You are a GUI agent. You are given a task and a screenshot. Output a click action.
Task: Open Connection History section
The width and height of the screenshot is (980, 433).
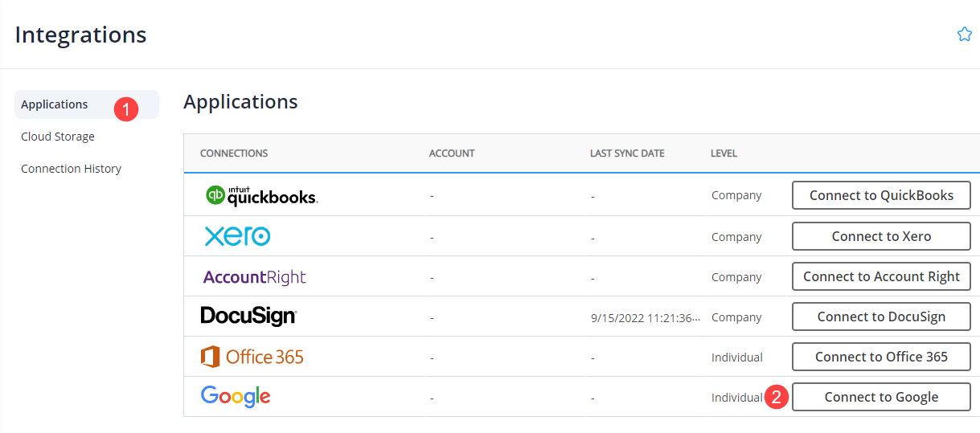click(72, 169)
